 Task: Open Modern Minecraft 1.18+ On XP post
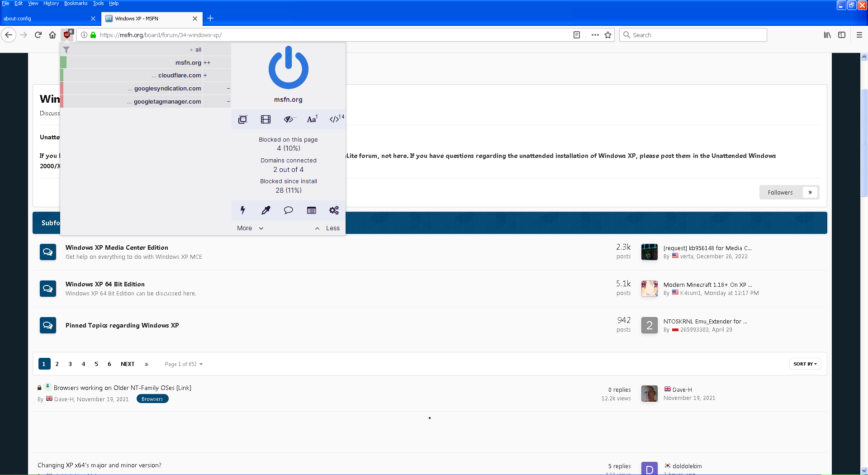pos(707,285)
